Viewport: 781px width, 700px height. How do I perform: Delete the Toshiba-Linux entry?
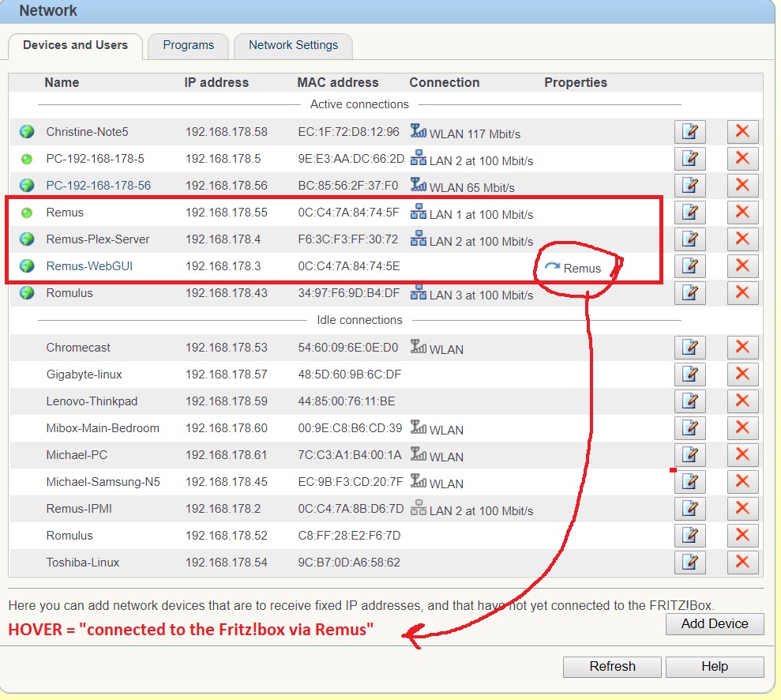point(742,563)
